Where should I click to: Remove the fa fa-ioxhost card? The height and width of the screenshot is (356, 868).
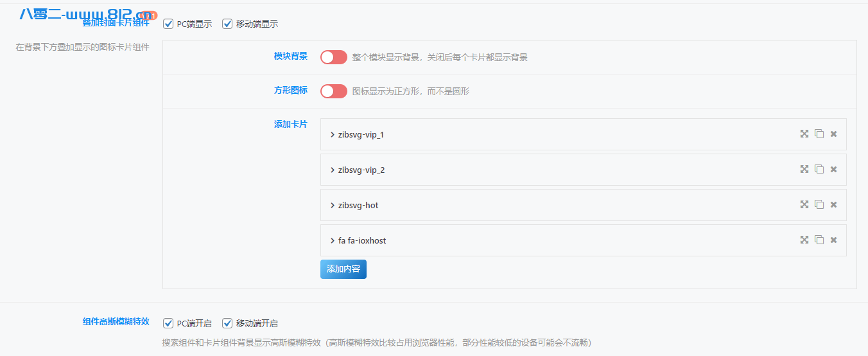[833, 240]
